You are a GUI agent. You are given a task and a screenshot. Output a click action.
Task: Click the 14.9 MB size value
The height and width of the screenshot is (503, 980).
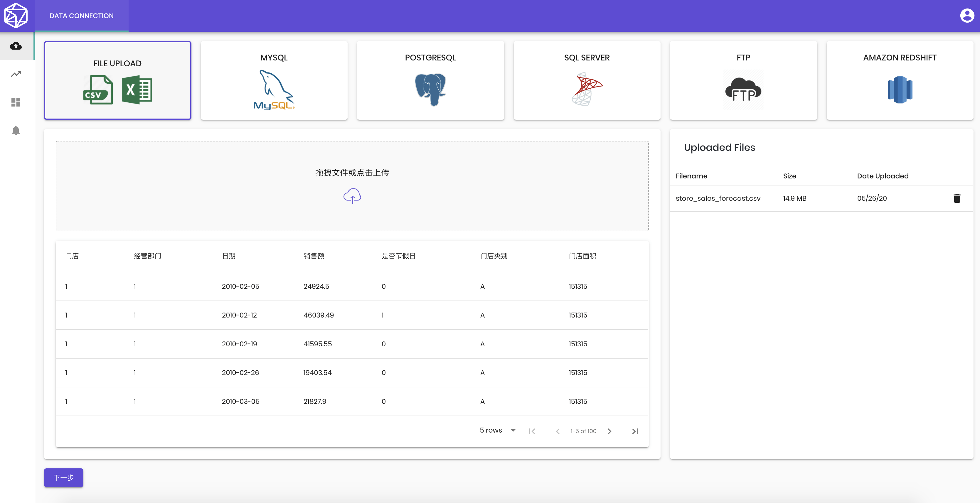(794, 198)
